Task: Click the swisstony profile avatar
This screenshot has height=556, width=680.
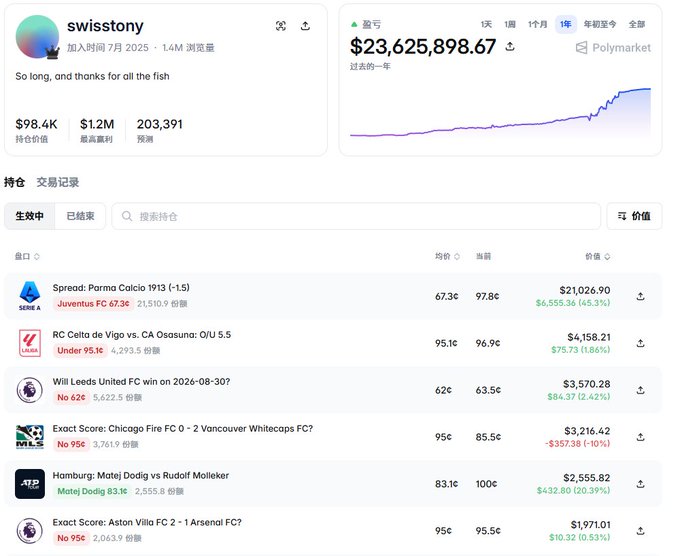Action: 37,37
